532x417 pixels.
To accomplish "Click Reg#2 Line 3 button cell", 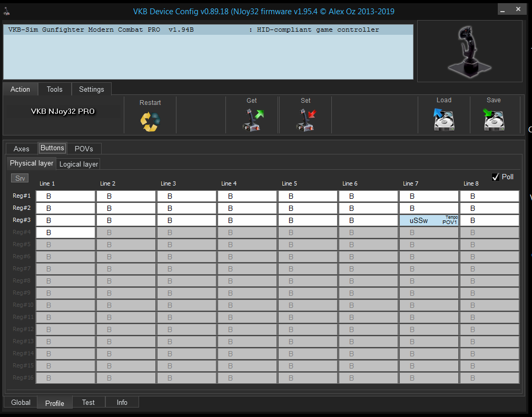I will tap(186, 209).
